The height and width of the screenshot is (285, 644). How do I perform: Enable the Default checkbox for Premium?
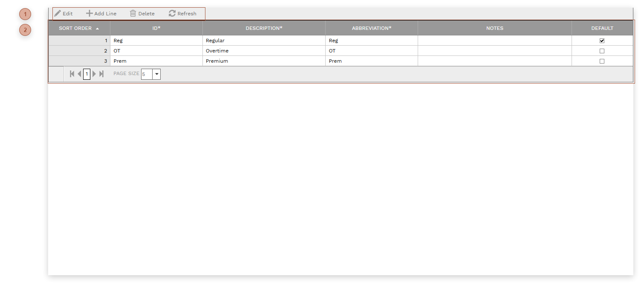602,61
